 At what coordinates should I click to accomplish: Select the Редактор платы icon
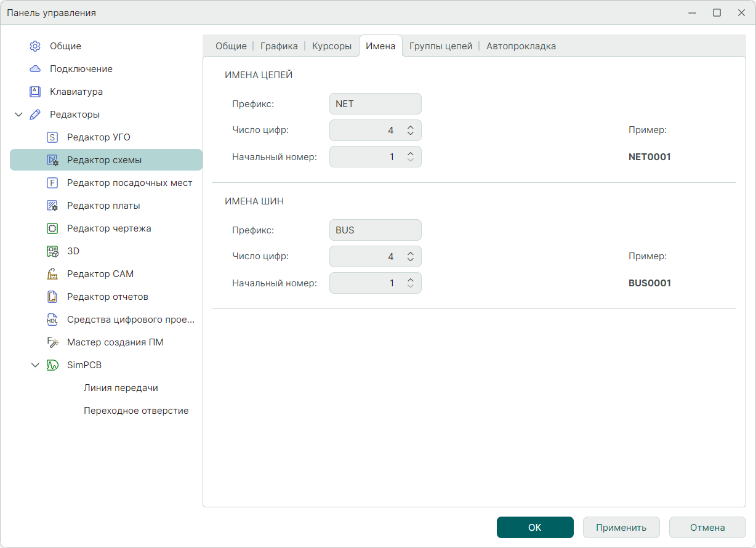[x=52, y=206]
